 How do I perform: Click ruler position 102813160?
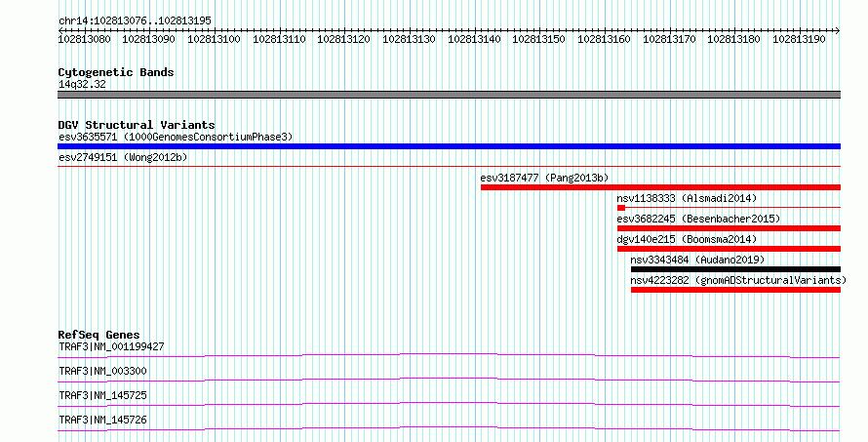pyautogui.click(x=604, y=39)
